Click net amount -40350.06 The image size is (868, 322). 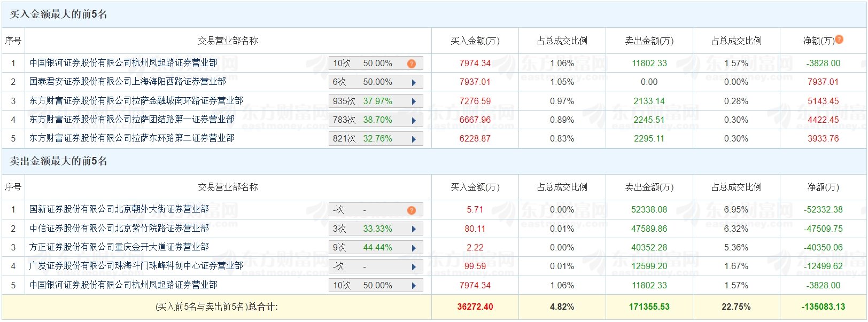pos(823,248)
